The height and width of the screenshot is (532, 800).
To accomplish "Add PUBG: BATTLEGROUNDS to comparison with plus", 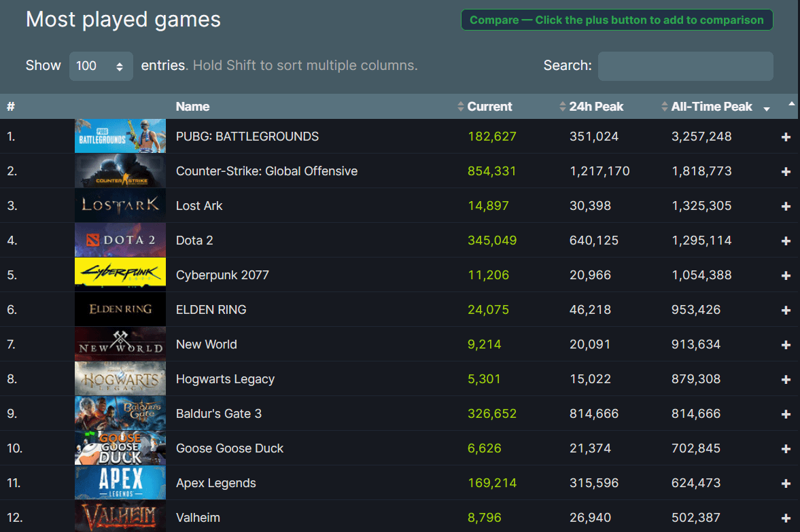I will [x=786, y=137].
